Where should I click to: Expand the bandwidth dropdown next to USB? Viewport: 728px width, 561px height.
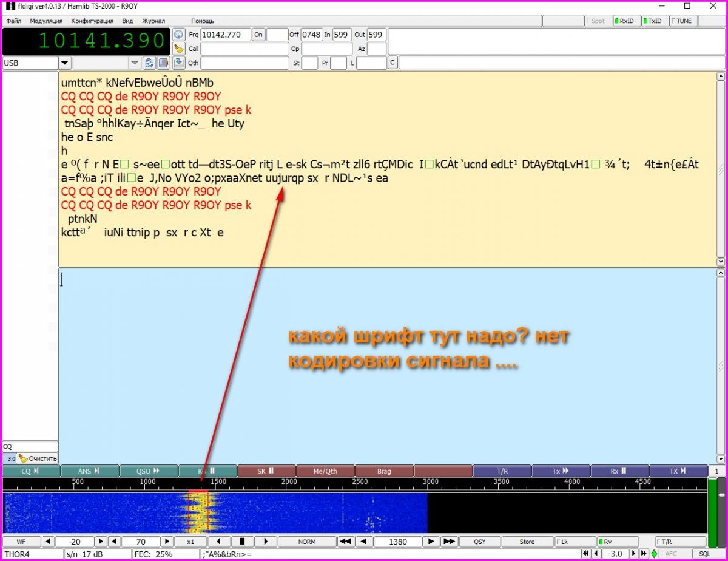point(135,63)
